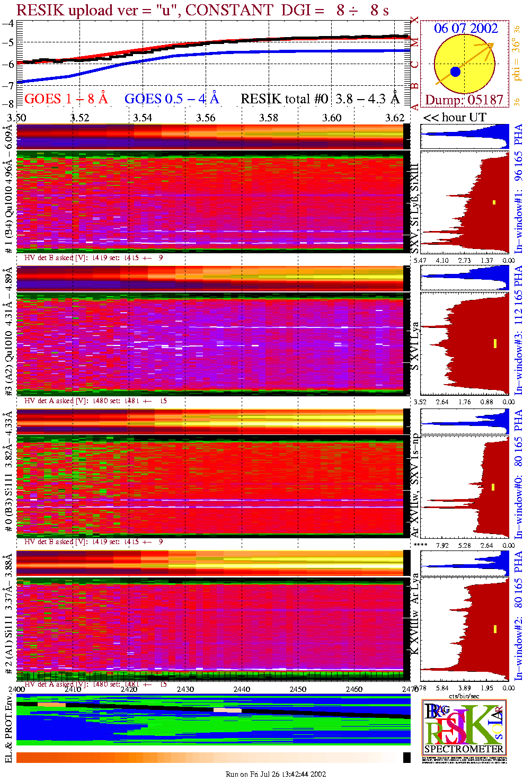Screen dimensions: 532x782
Task: Click the yellow marker in In-window#1 histogram
Action: pos(494,202)
